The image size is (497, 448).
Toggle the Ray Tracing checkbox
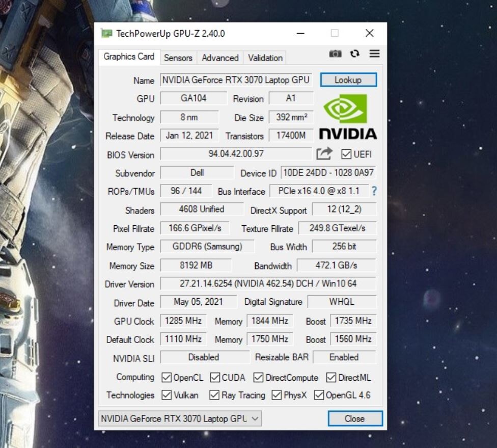point(214,395)
